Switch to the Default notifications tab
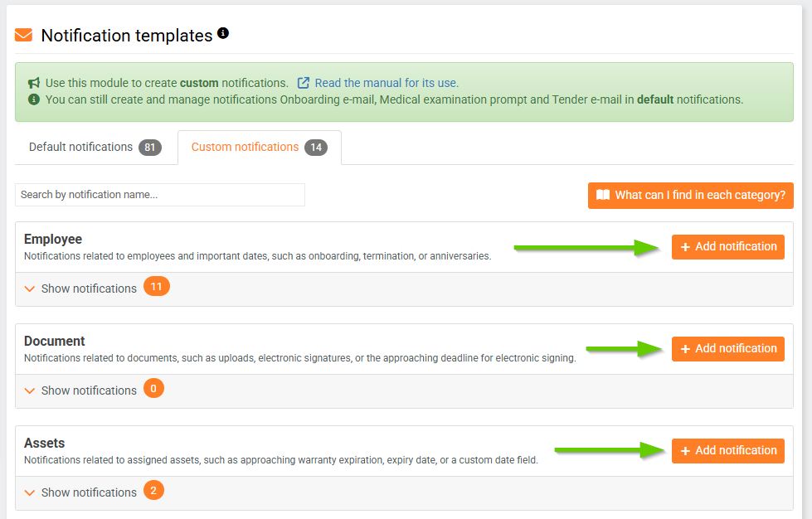This screenshot has width=812, height=519. pos(80,147)
